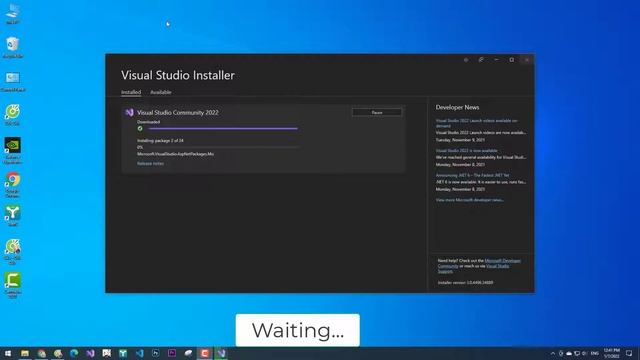Viewport: 640px width, 360px height.
Task: Open the Windows Start menu
Action: pyautogui.click(x=8, y=353)
